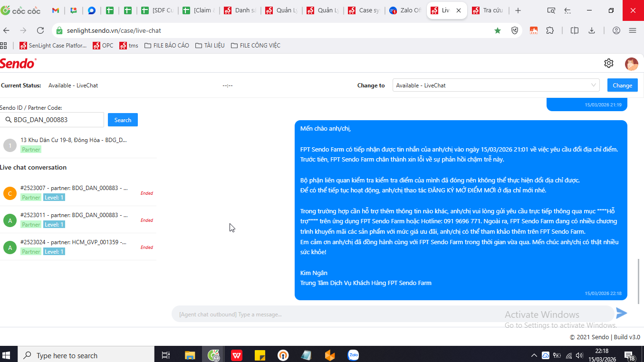Open WPS Office from the taskbar
Image resolution: width=644 pixels, height=362 pixels.
(237, 355)
